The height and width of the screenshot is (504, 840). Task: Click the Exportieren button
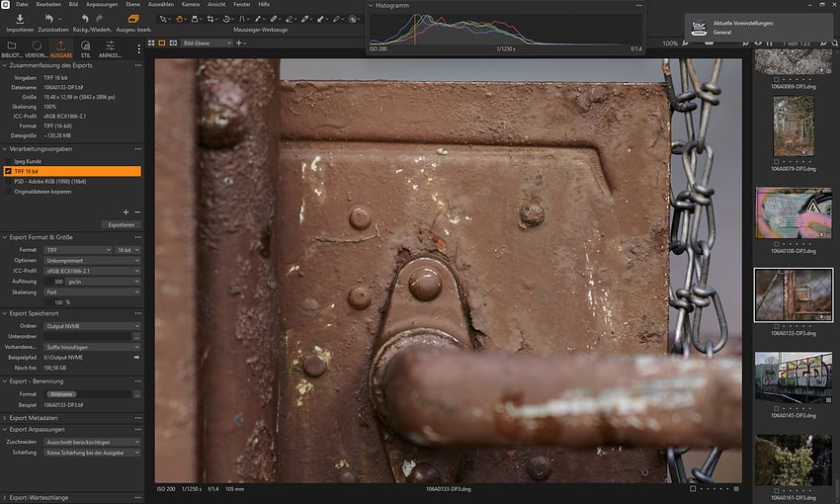point(122,224)
